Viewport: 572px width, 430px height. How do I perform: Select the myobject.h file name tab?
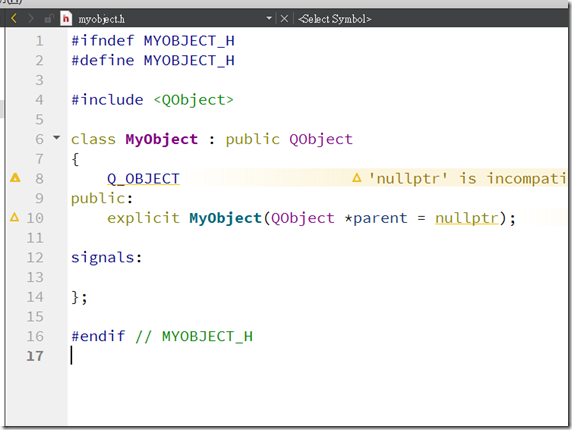[101, 19]
